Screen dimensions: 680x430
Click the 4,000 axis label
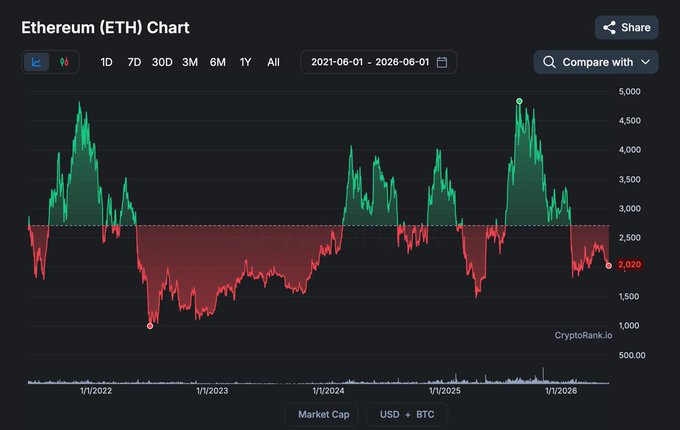tap(629, 150)
